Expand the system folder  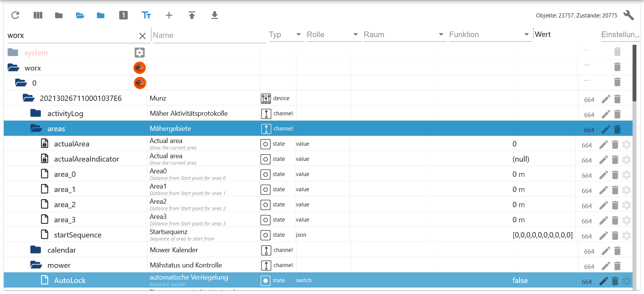click(x=13, y=52)
